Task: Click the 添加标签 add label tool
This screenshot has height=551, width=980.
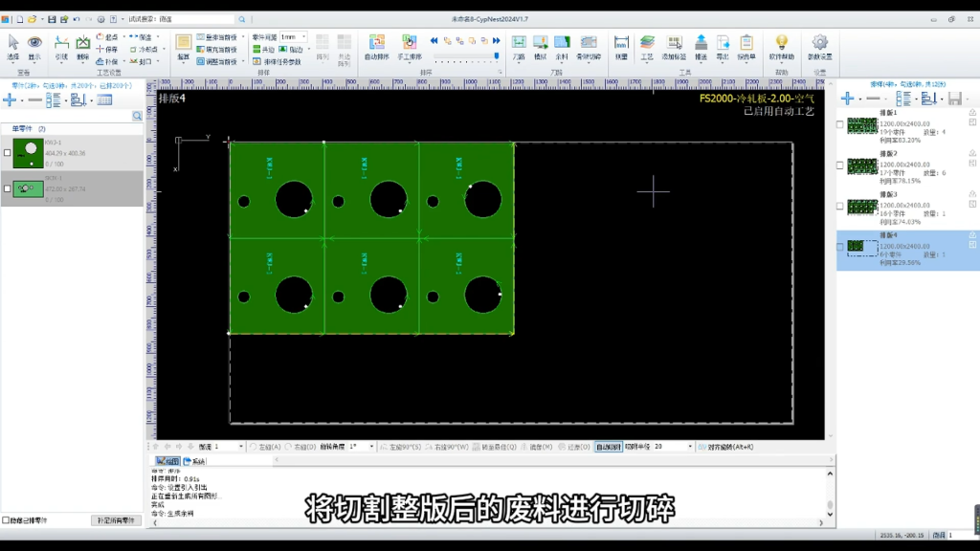Action: [x=674, y=48]
